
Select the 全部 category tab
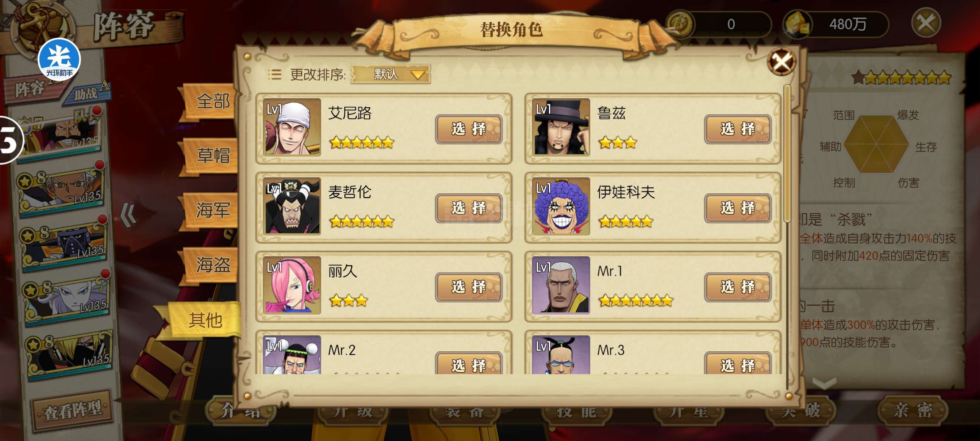[x=211, y=102]
